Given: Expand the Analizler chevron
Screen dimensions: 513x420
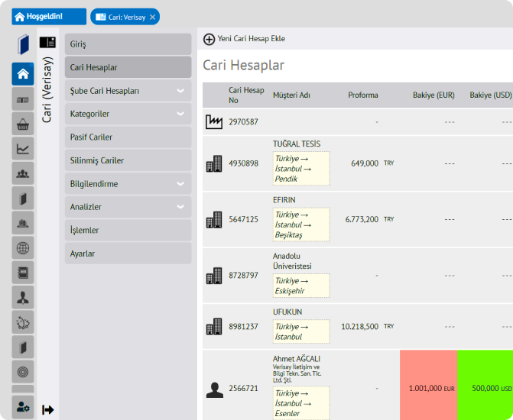Looking at the screenshot, I should (x=180, y=207).
